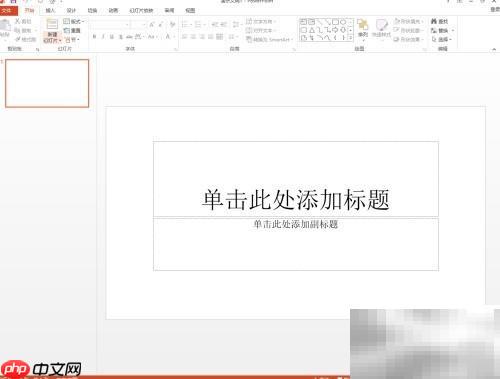This screenshot has height=379, width=500.
Task: Select the Oval shape
Action: (343, 22)
